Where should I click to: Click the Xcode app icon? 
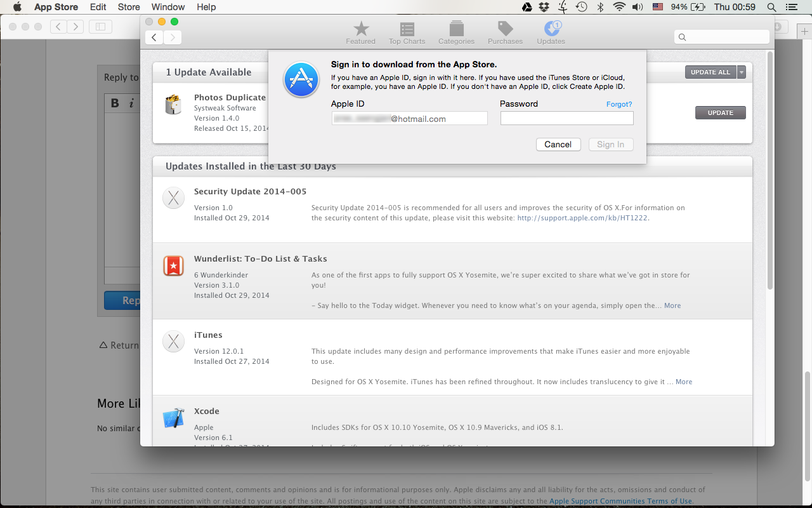(173, 417)
